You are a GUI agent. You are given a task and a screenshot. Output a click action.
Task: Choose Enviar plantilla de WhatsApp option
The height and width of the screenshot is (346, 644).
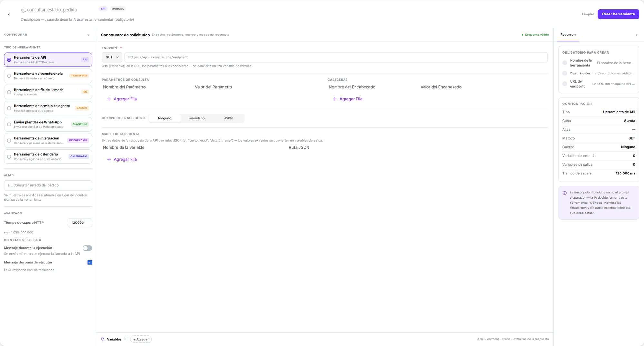pyautogui.click(x=48, y=124)
